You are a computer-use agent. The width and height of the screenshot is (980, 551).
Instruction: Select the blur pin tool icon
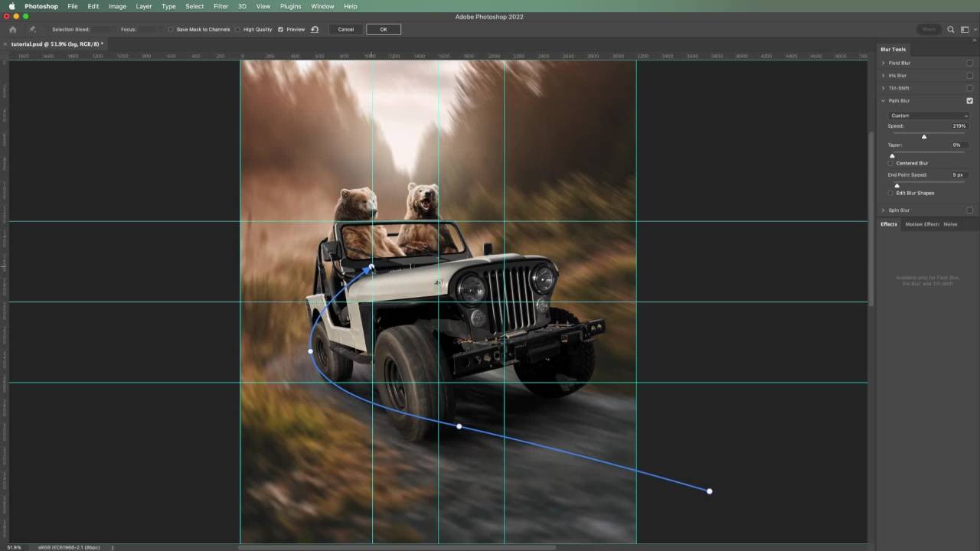click(x=32, y=29)
